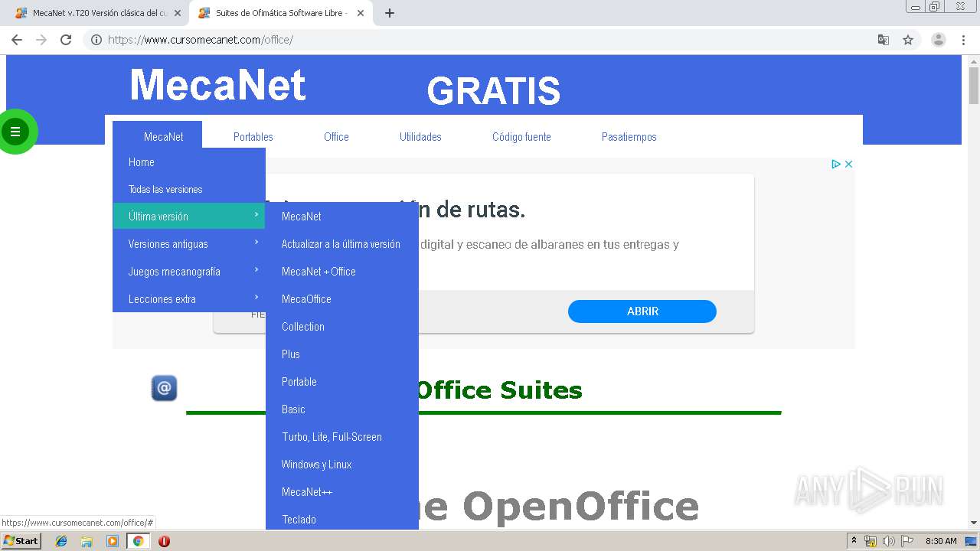The image size is (980, 551).
Task: Close the advertisement with X
Action: tap(848, 164)
